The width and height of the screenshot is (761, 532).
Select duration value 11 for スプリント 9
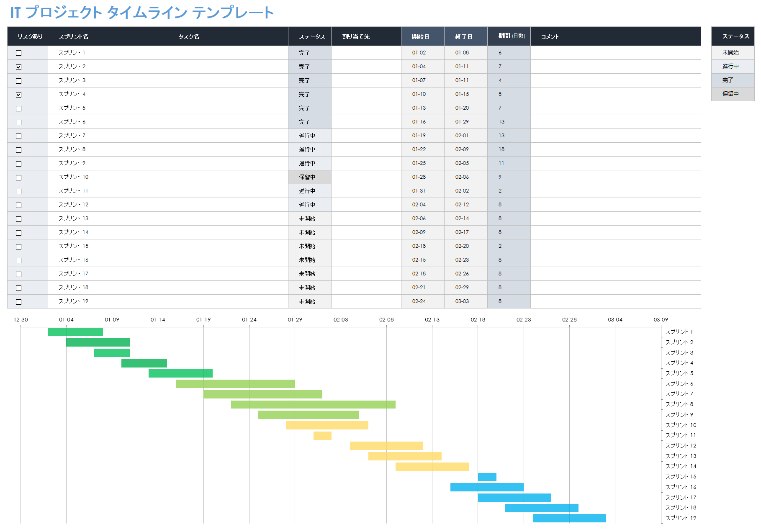pos(509,163)
